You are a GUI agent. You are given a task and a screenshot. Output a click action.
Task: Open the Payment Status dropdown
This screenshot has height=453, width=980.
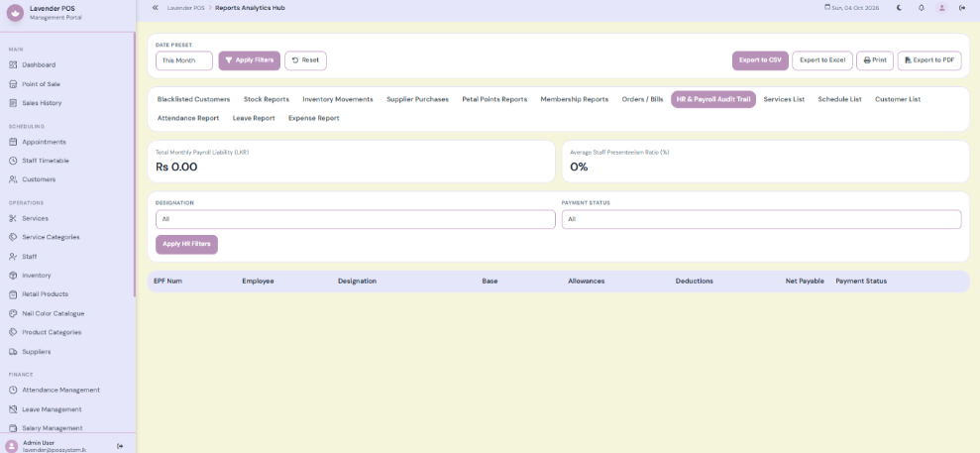click(761, 219)
